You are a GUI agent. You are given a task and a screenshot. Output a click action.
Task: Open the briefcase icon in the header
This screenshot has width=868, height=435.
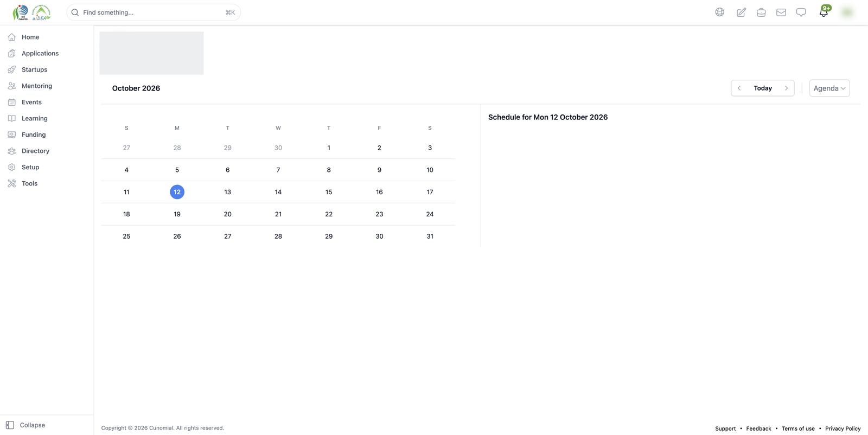pos(761,12)
